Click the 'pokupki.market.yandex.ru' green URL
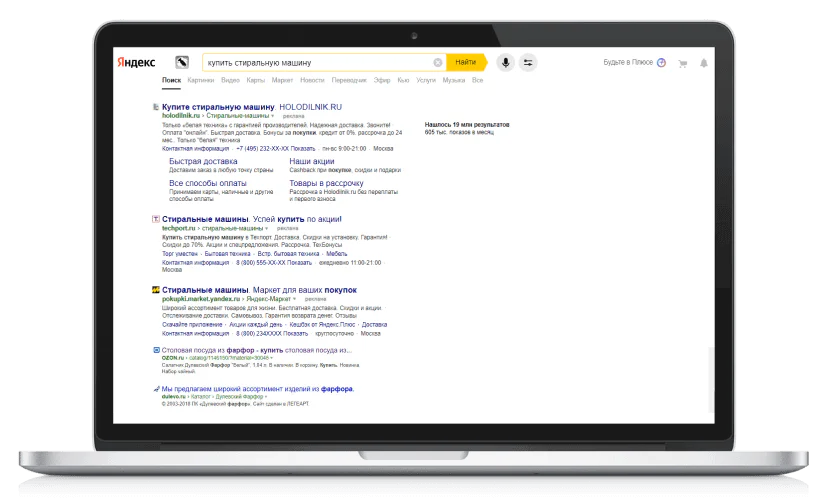The height and width of the screenshot is (504, 828). coord(201,299)
